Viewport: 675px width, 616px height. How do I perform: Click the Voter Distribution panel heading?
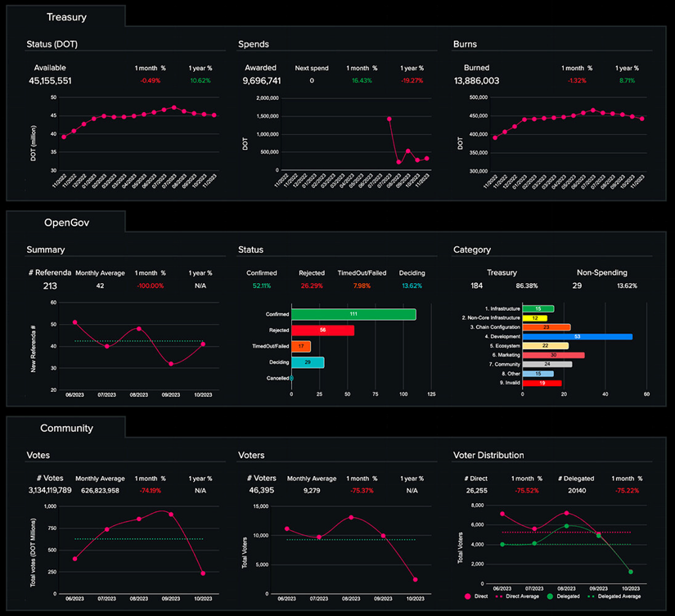tap(488, 456)
